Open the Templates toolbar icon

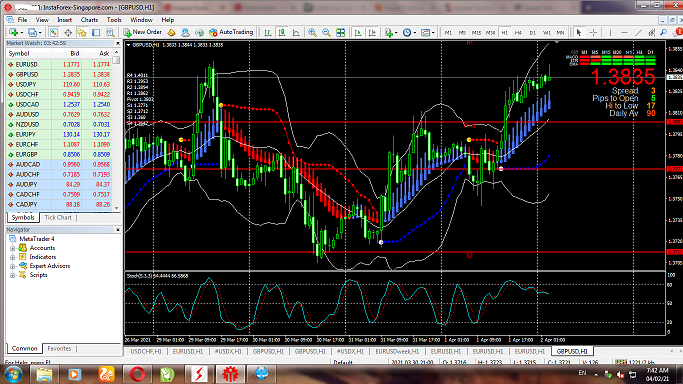[x=426, y=32]
